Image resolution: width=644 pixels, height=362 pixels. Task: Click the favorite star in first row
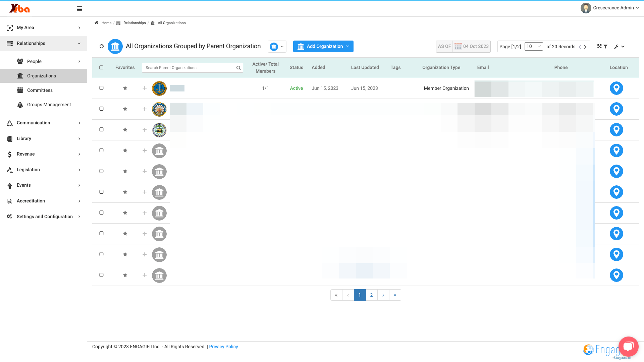[125, 88]
